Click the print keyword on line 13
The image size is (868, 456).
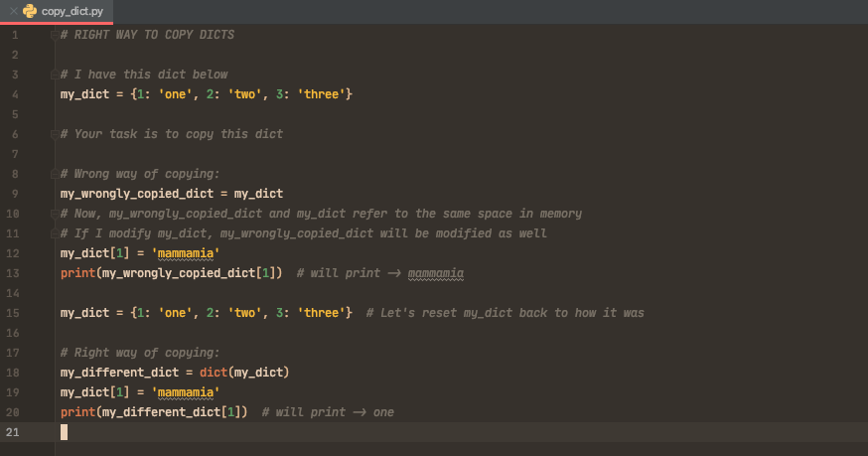point(77,274)
